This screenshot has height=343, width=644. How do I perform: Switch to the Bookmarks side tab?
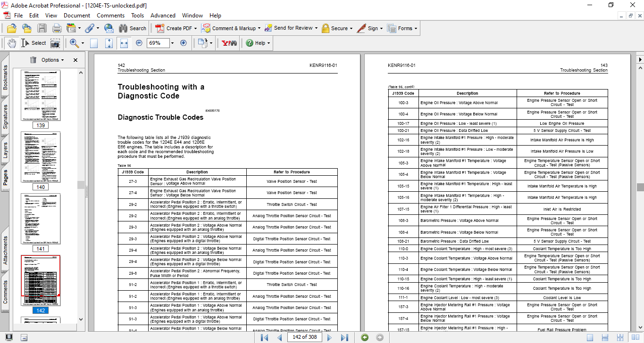coord(6,78)
